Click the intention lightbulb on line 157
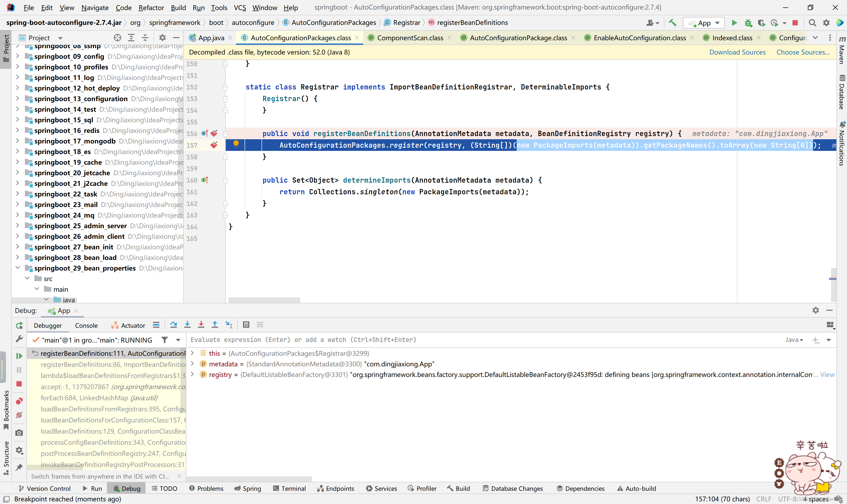Image resolution: width=847 pixels, height=504 pixels. (x=236, y=144)
